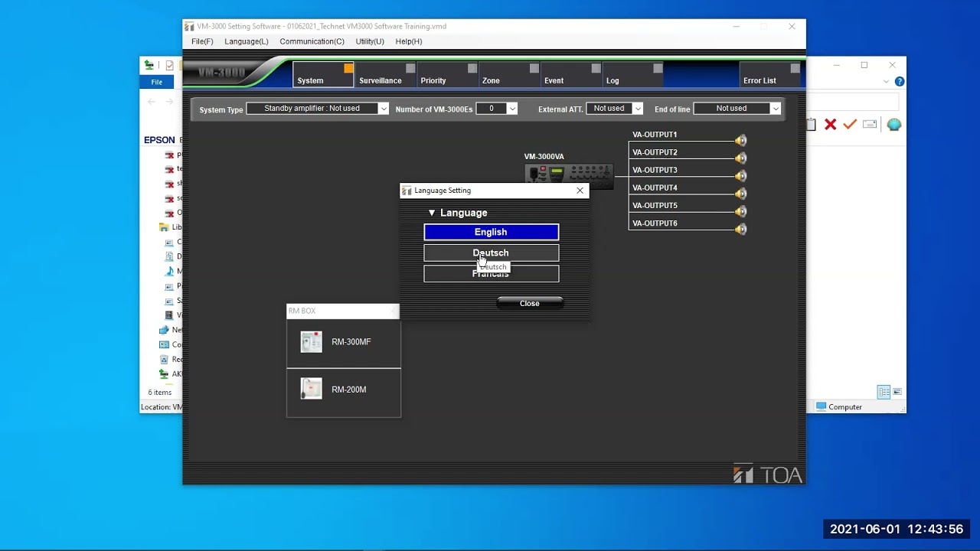Image resolution: width=980 pixels, height=551 pixels.
Task: Click the VA-OUTPUT6 label
Action: [x=655, y=223]
